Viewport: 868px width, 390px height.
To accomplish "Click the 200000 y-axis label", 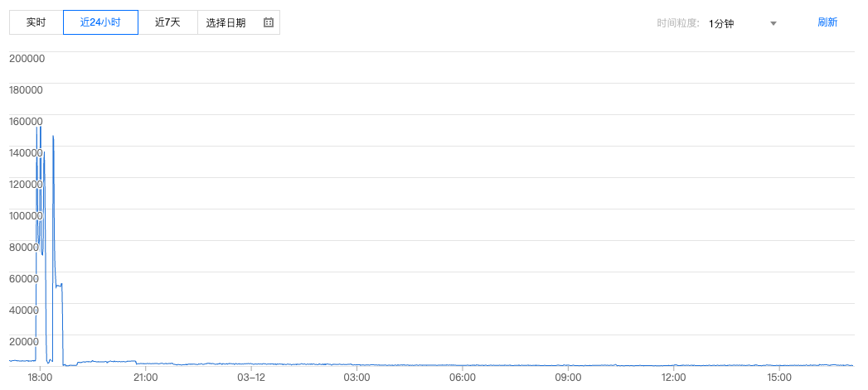I will (x=27, y=59).
